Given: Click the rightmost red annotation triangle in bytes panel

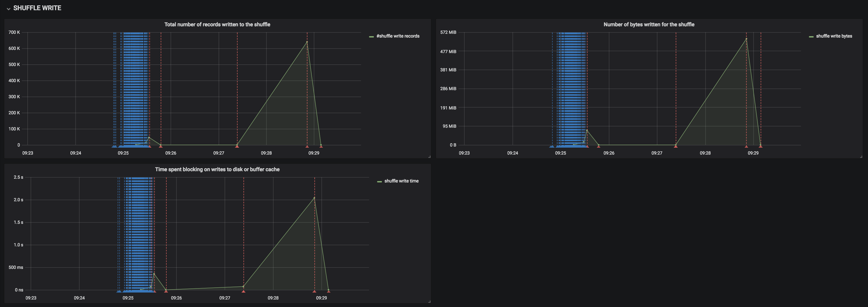Looking at the screenshot, I should coord(761,147).
